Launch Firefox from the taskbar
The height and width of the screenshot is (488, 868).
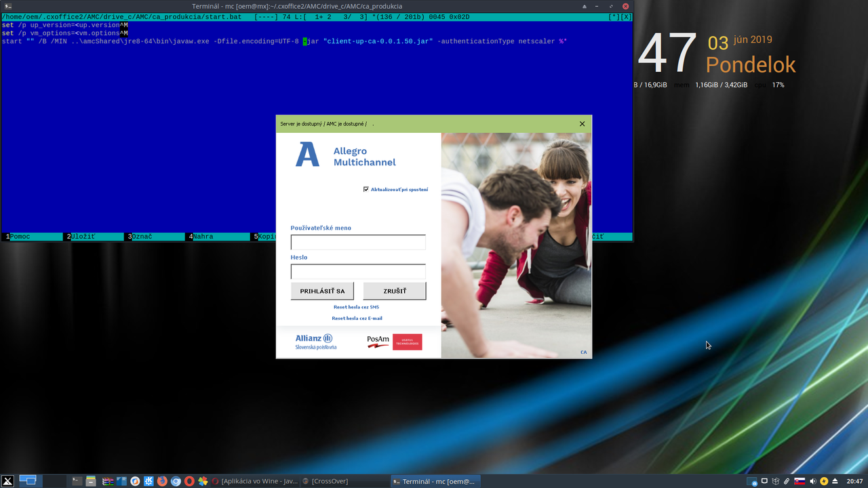click(162, 481)
